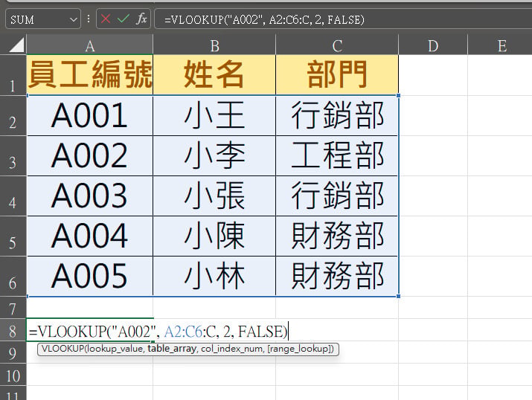Select row 10 header
532x400 pixels.
pyautogui.click(x=13, y=375)
